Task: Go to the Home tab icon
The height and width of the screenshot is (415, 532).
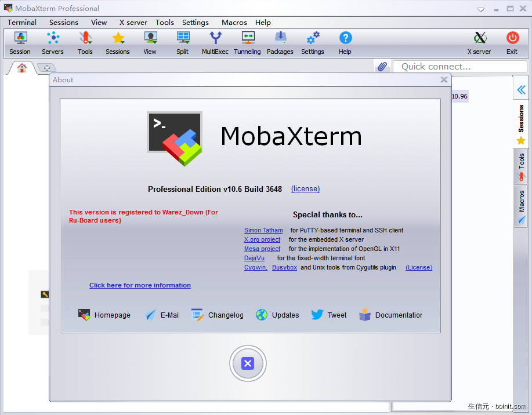Action: click(22, 68)
